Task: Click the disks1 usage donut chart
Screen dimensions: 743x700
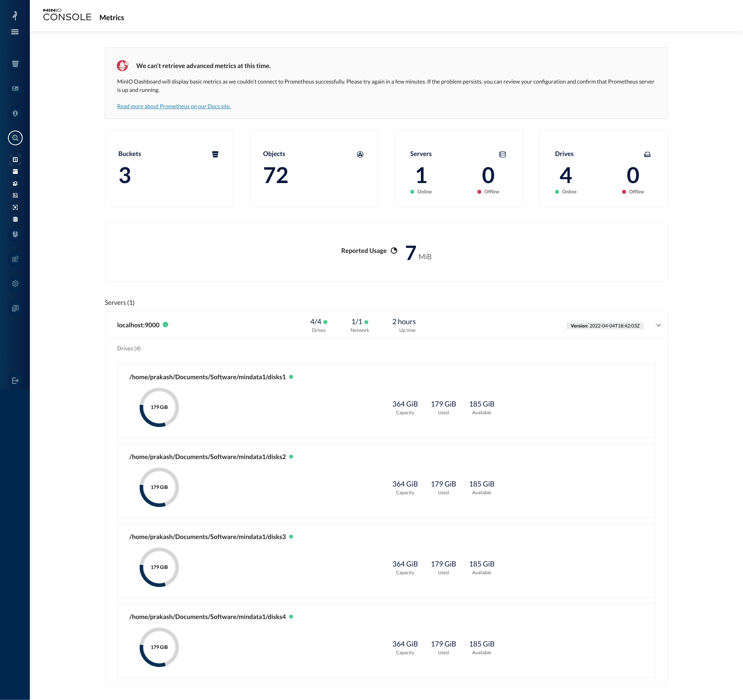Action: pos(159,407)
